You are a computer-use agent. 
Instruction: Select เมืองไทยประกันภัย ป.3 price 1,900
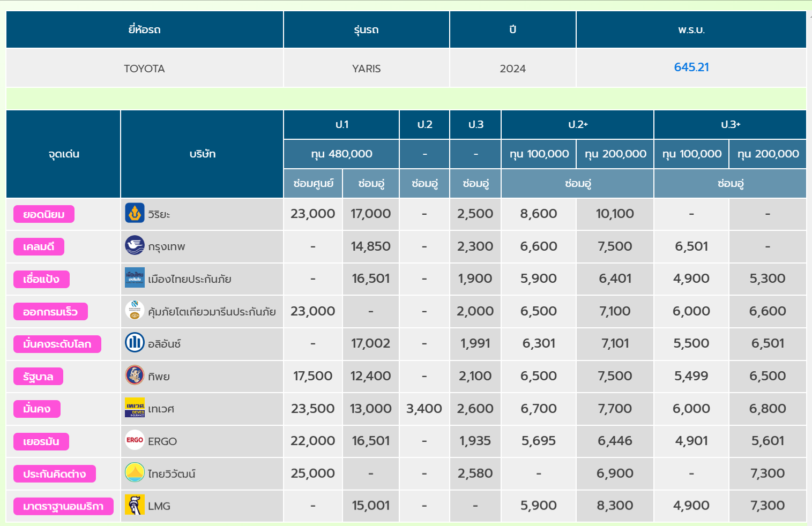point(475,279)
